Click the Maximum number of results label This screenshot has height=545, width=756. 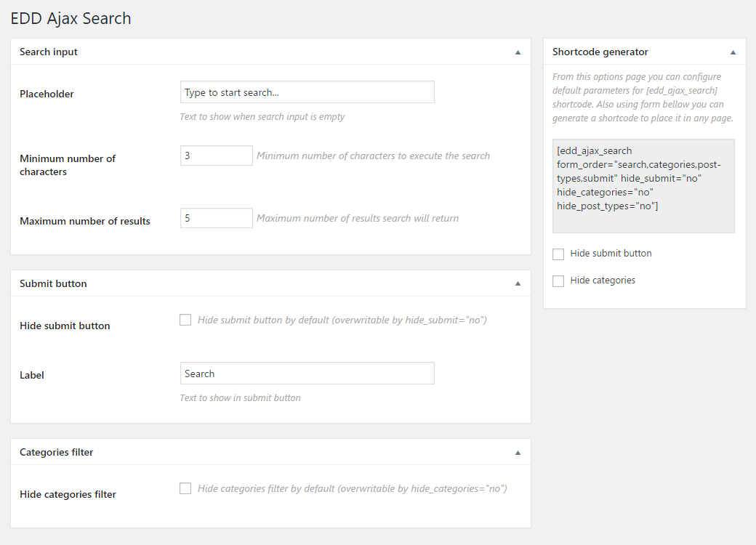tap(85, 221)
